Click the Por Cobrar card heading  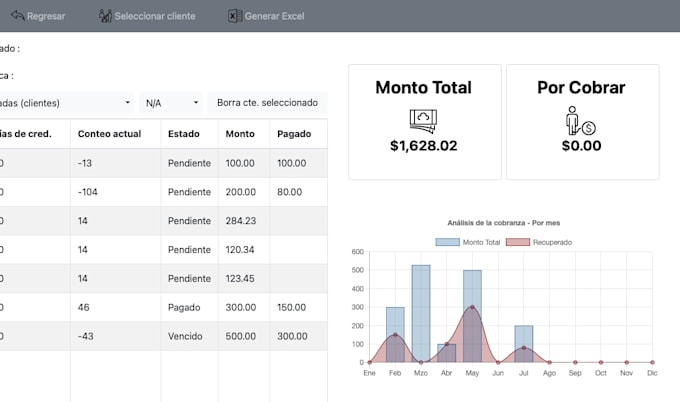[x=581, y=88]
